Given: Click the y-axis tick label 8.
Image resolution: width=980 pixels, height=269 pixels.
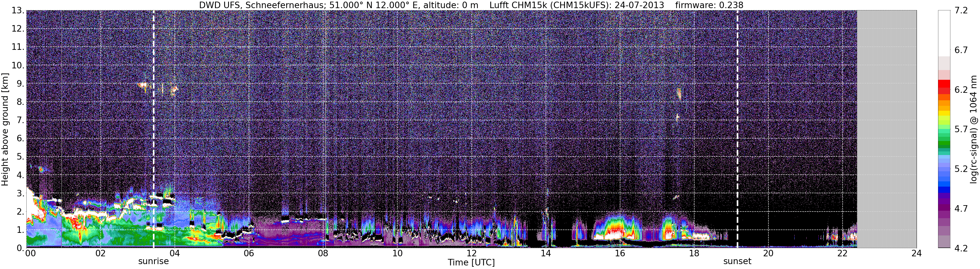Looking at the screenshot, I should click(x=20, y=102).
